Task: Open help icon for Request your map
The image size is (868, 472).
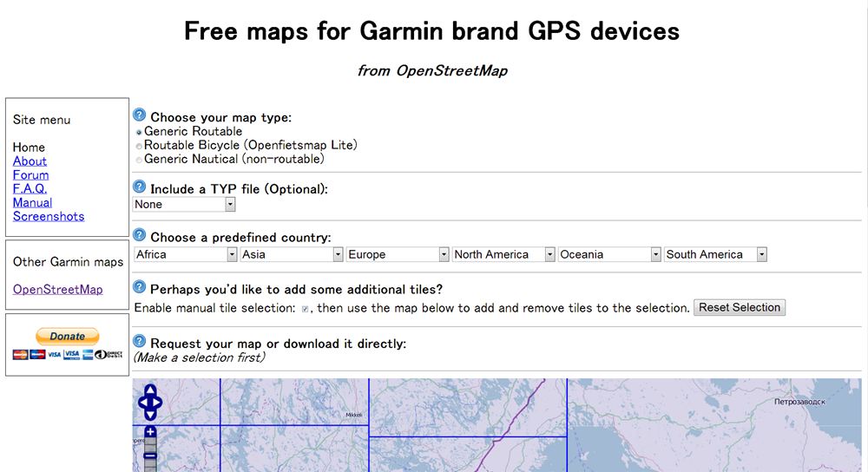Action: [x=139, y=341]
